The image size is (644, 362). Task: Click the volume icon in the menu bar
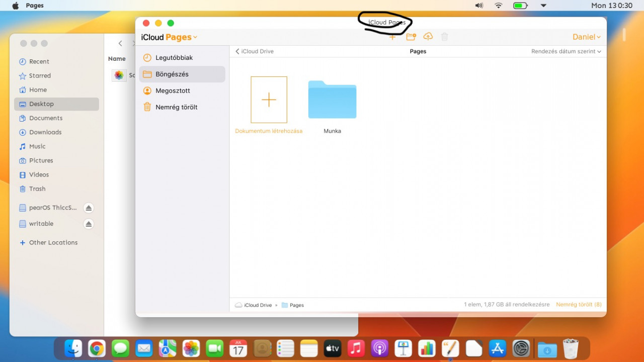coord(479,6)
